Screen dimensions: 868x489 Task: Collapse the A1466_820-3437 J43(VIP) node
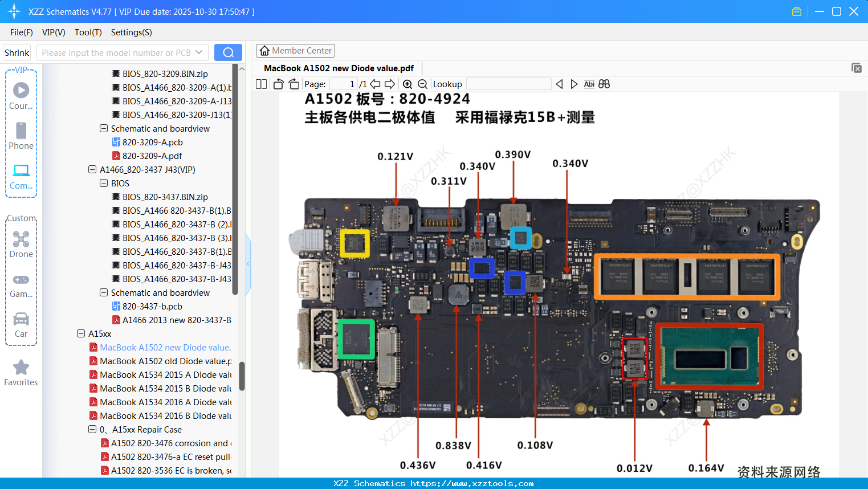click(92, 169)
